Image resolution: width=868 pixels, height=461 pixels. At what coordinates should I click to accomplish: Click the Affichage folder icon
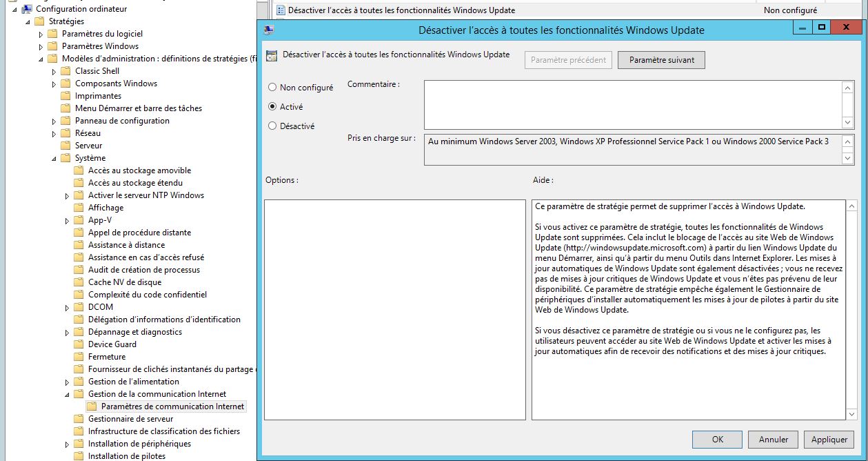[79, 208]
